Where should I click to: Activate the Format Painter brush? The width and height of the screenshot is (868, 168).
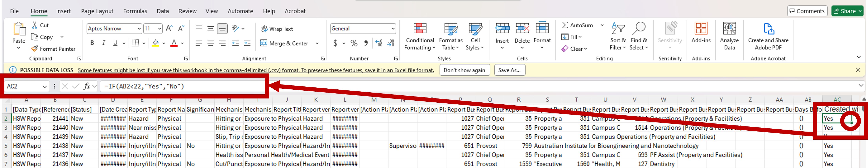click(x=34, y=49)
